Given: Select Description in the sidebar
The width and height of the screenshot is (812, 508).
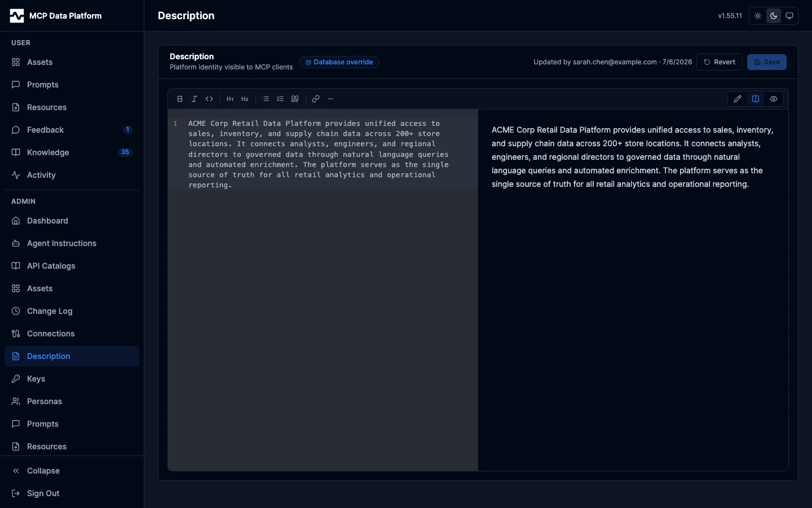Looking at the screenshot, I should click(x=72, y=356).
